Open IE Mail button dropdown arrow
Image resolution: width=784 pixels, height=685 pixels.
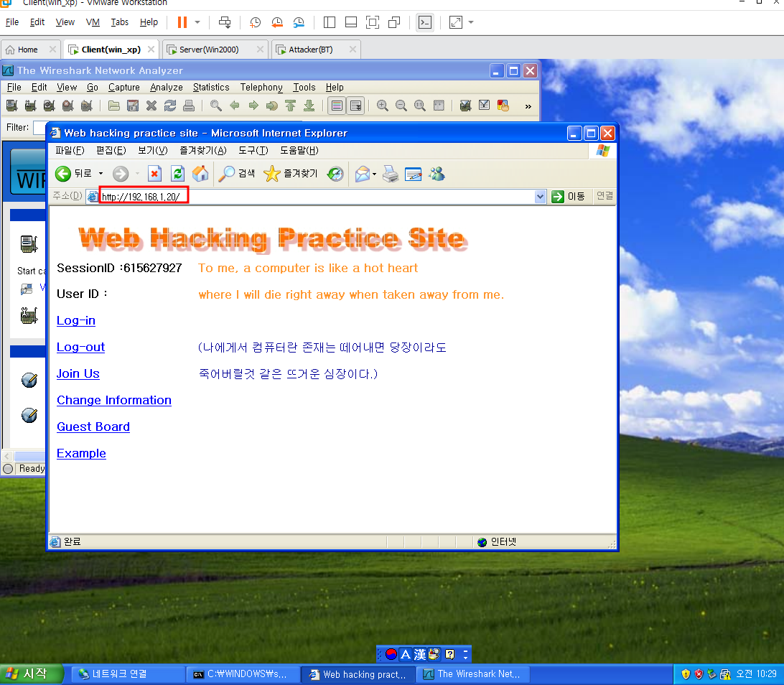coord(374,174)
